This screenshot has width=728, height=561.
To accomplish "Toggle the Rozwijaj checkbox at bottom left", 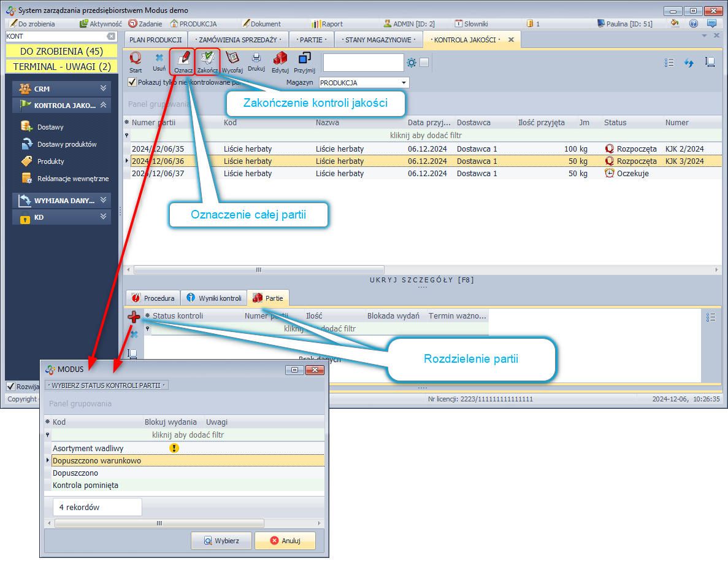I will click(x=10, y=386).
